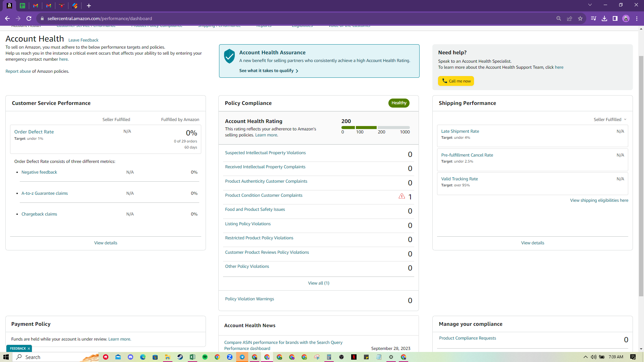Click View shipping eligibilities here
The height and width of the screenshot is (362, 644).
click(599, 200)
